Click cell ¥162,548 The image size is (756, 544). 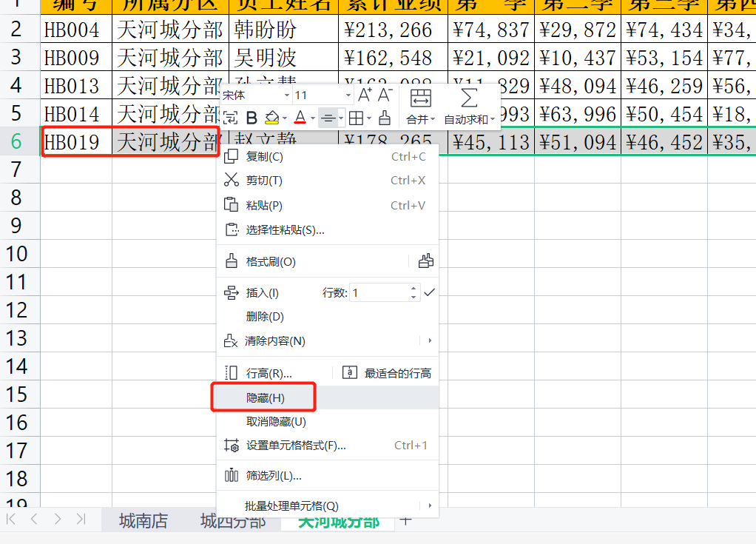(394, 58)
